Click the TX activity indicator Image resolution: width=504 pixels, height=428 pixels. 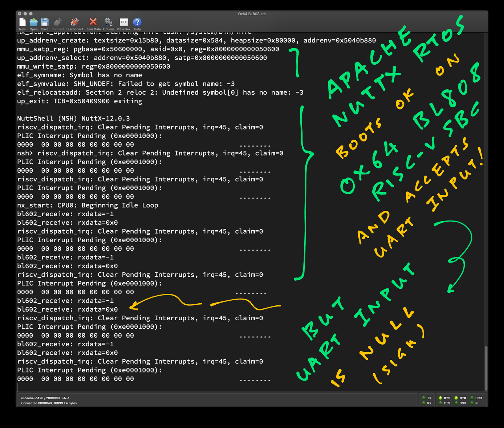424,398
